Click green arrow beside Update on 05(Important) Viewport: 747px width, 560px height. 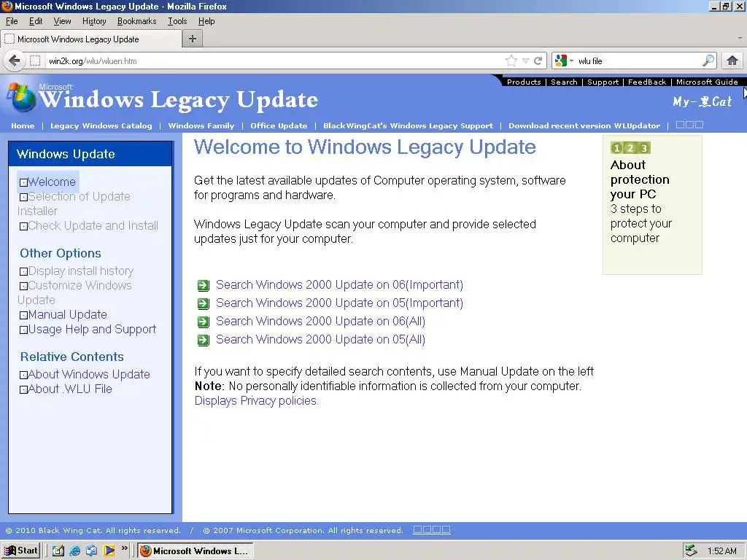(204, 303)
